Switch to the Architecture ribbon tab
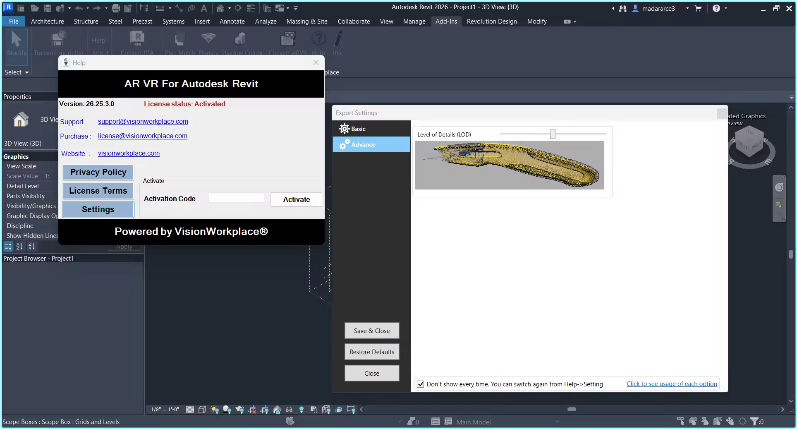Screen dimensions: 797x429 47,21
